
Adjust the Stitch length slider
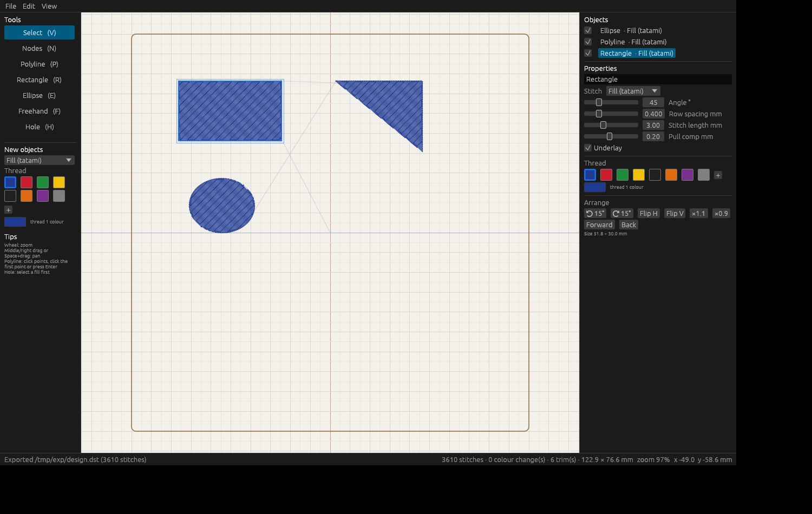click(611, 125)
